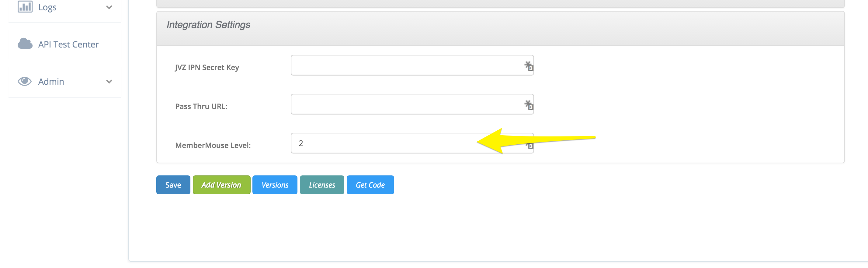Click password manager icon in MemberMouse Level field

(x=530, y=146)
